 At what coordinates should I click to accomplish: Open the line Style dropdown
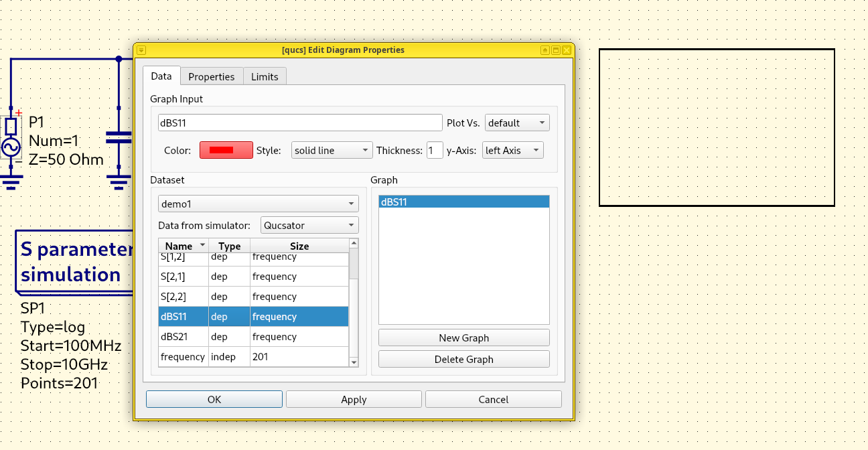[332, 151]
